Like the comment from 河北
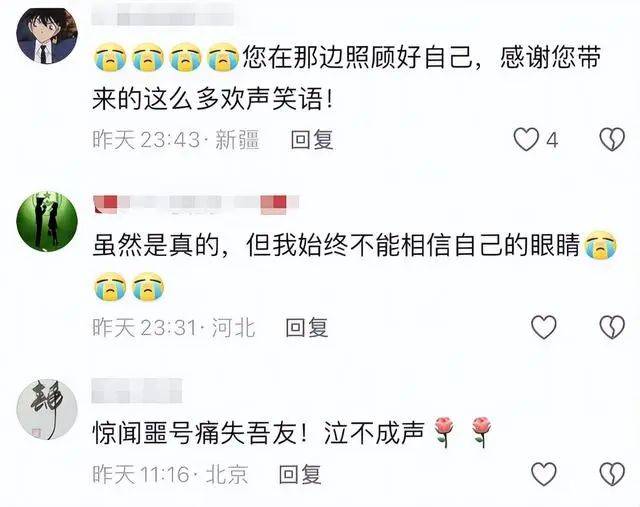Image resolution: width=640 pixels, height=507 pixels. (x=544, y=327)
